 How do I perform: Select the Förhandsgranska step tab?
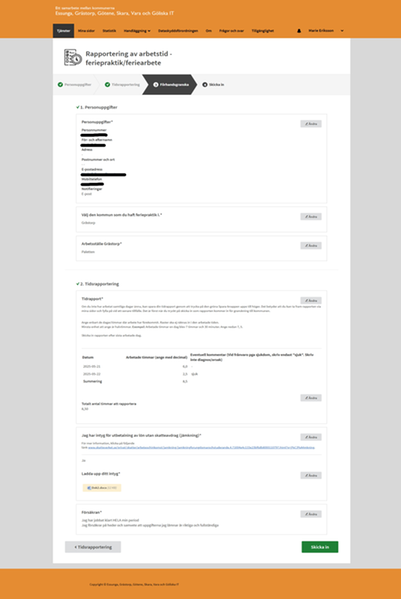170,84
